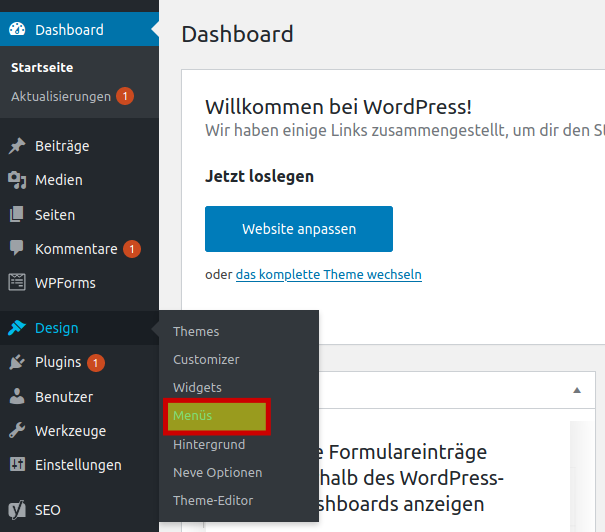This screenshot has width=605, height=532.
Task: Click the Werkzeuge wrench icon
Action: coord(17,430)
